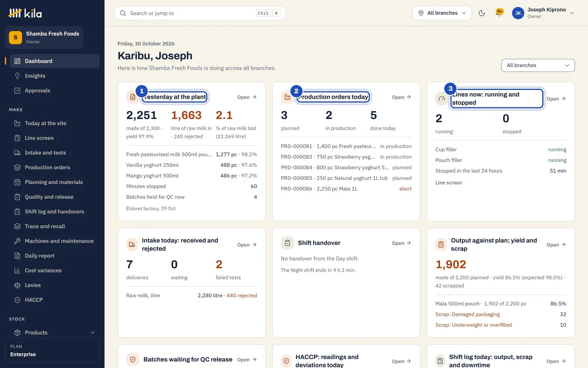Click the Intake today card truck icon
Image resolution: width=588 pixels, height=368 pixels.
pyautogui.click(x=132, y=245)
